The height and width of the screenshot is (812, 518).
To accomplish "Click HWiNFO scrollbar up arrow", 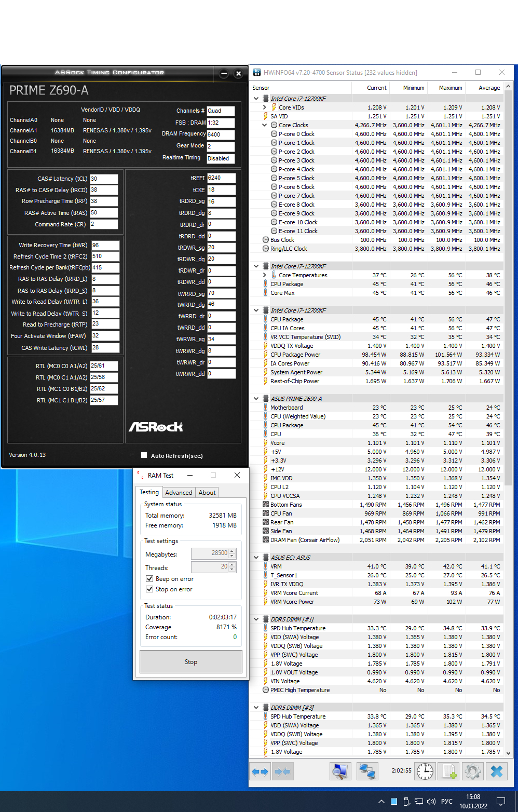I will [509, 86].
